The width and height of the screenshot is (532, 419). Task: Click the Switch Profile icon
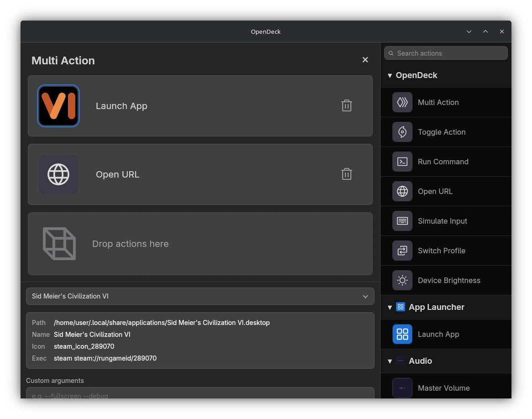click(x=402, y=251)
